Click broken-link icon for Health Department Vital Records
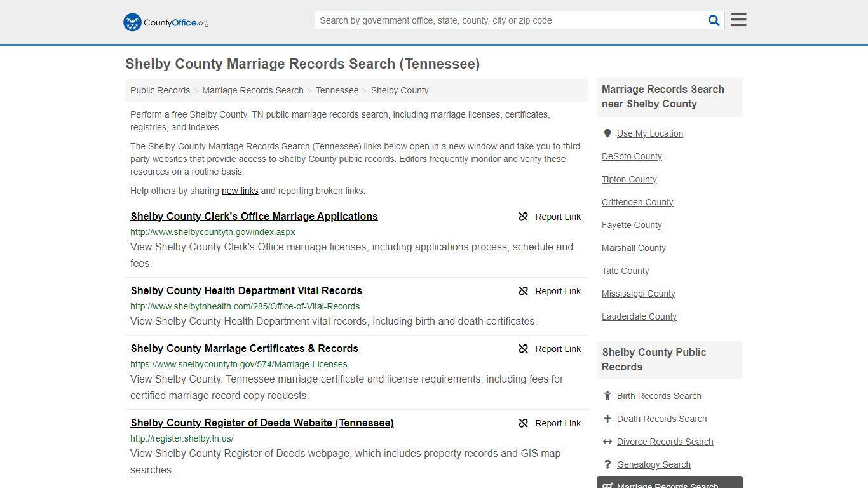The height and width of the screenshot is (488, 868). click(x=524, y=291)
